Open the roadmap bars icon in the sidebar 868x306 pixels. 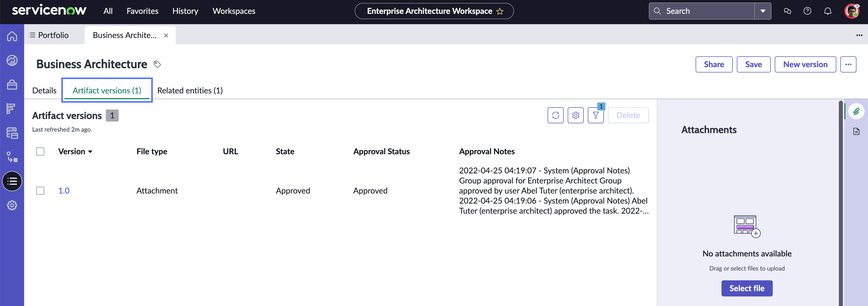(11, 109)
